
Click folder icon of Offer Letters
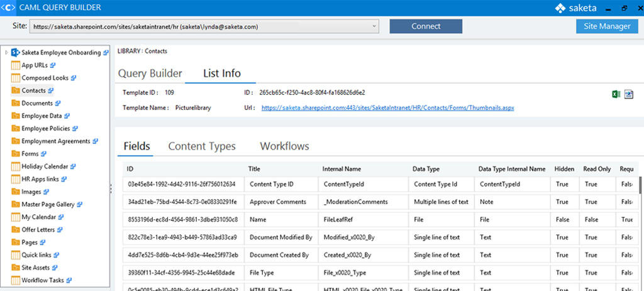[16, 229]
